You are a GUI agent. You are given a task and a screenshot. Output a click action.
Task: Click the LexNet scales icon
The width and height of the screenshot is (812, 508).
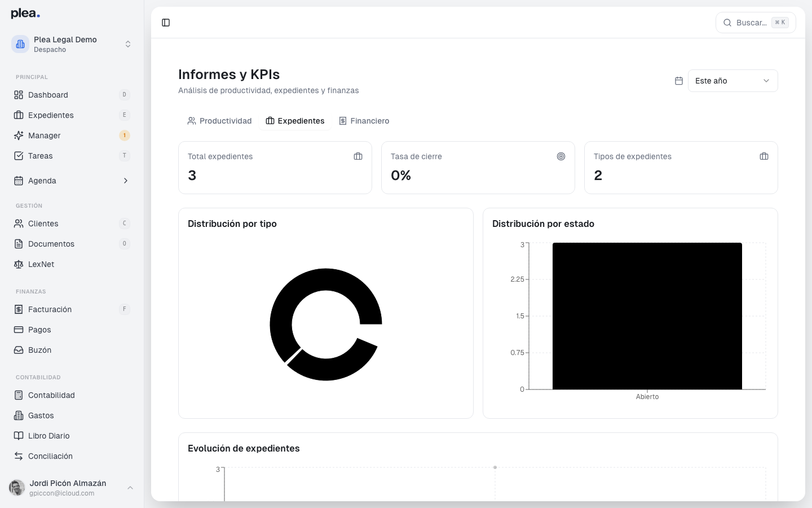coord(19,264)
